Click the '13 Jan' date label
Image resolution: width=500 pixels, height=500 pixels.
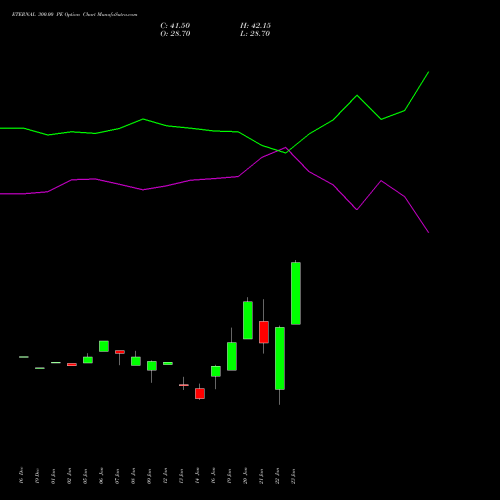coord(181,475)
